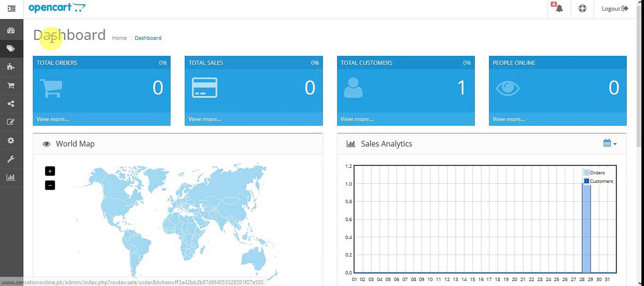Click the Logout button
Viewport: 644px width, 286px height.
point(614,9)
